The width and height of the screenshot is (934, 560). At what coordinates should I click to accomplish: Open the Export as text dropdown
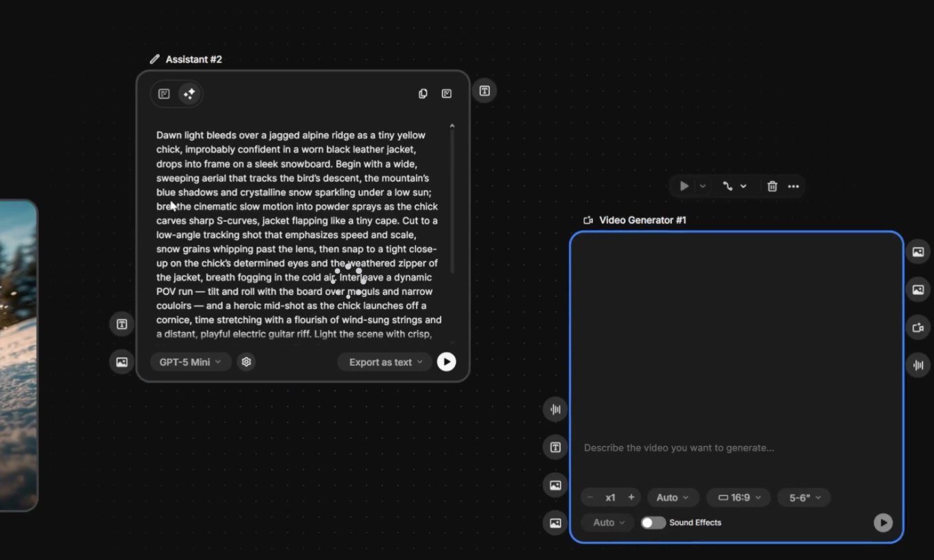click(384, 362)
